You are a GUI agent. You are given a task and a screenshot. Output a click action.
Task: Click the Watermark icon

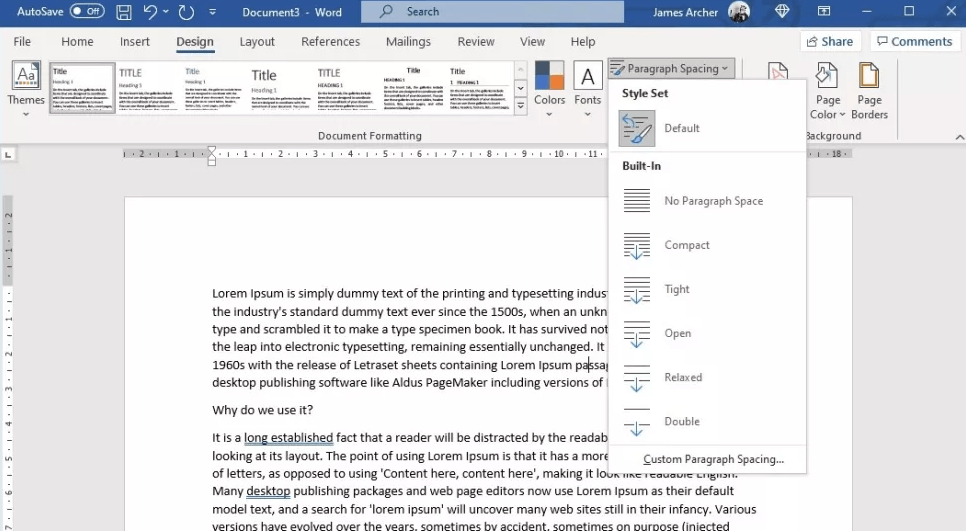778,71
